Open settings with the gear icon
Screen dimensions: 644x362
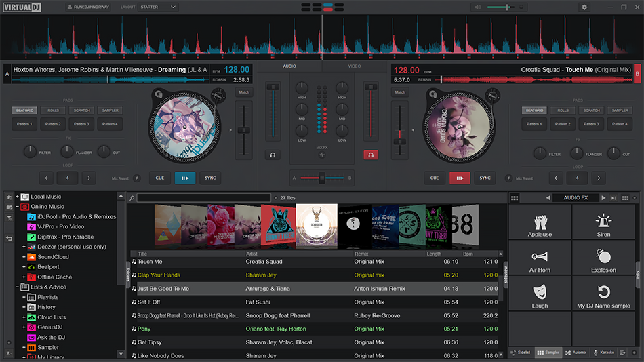pos(584,7)
